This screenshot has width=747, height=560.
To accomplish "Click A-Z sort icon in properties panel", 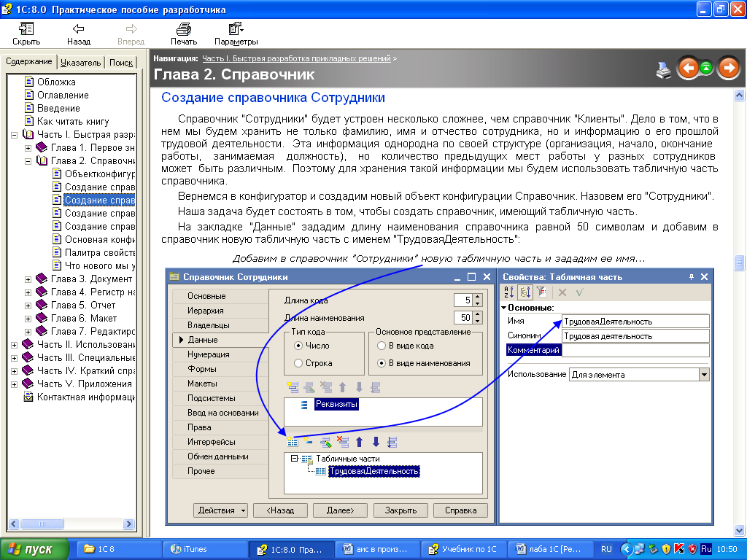I will (x=508, y=292).
